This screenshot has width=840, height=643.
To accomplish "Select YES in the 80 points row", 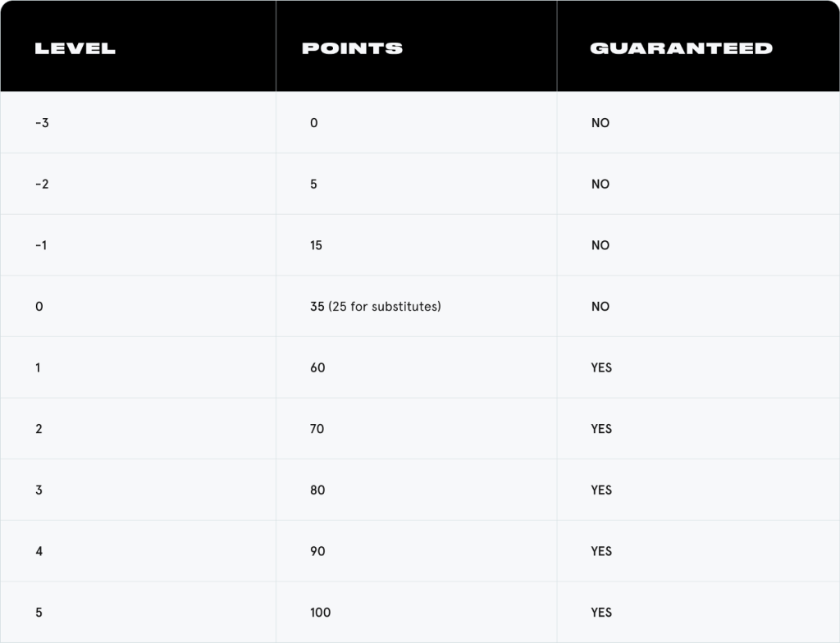I will tap(601, 490).
